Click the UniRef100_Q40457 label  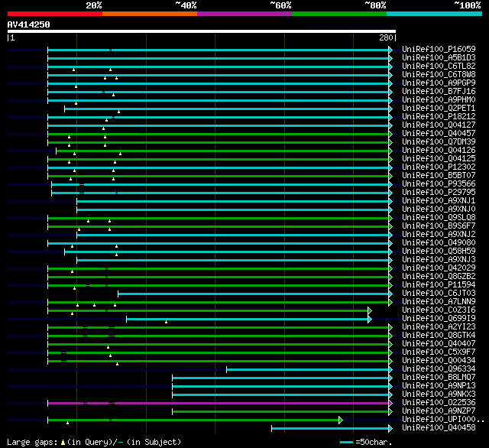point(439,134)
